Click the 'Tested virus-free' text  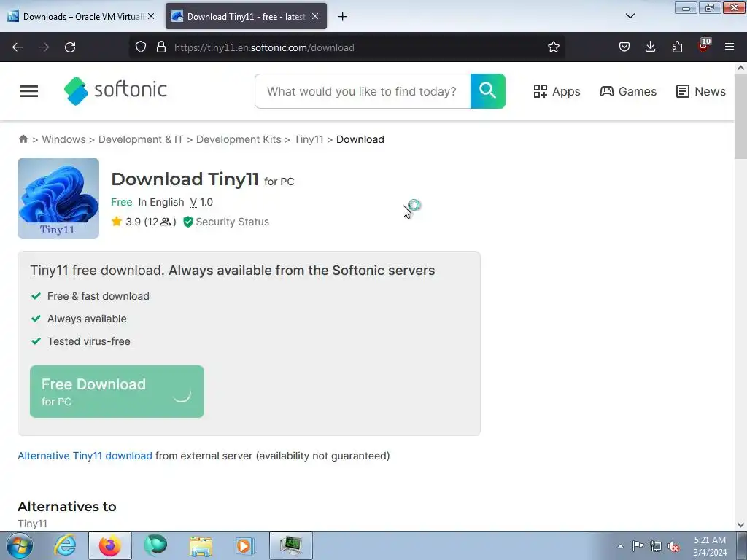point(88,341)
